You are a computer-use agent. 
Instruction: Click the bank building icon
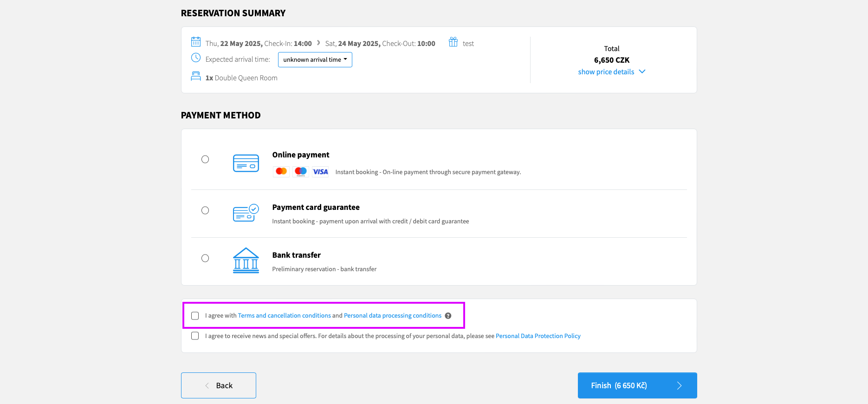click(246, 260)
